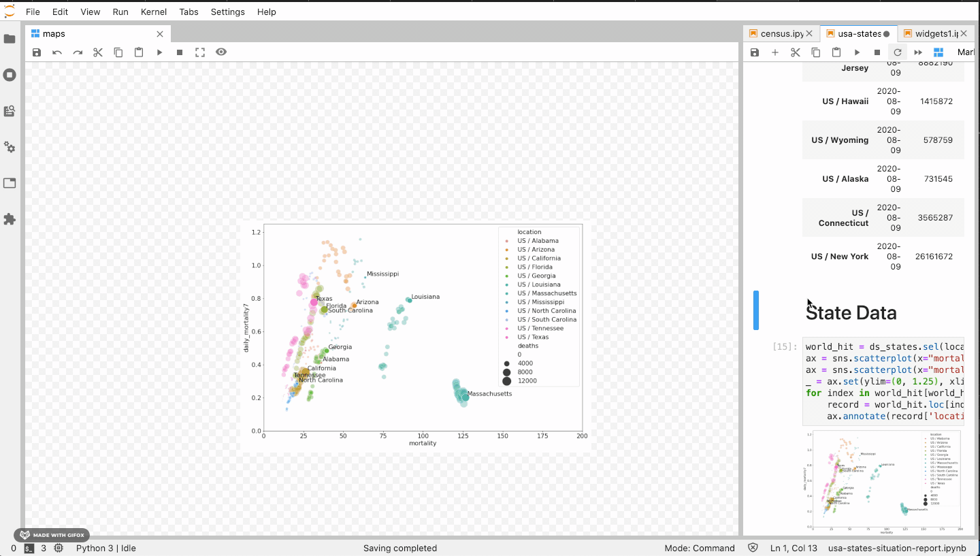This screenshot has width=980, height=556.
Task: Open the Settings menu
Action: [x=228, y=12]
